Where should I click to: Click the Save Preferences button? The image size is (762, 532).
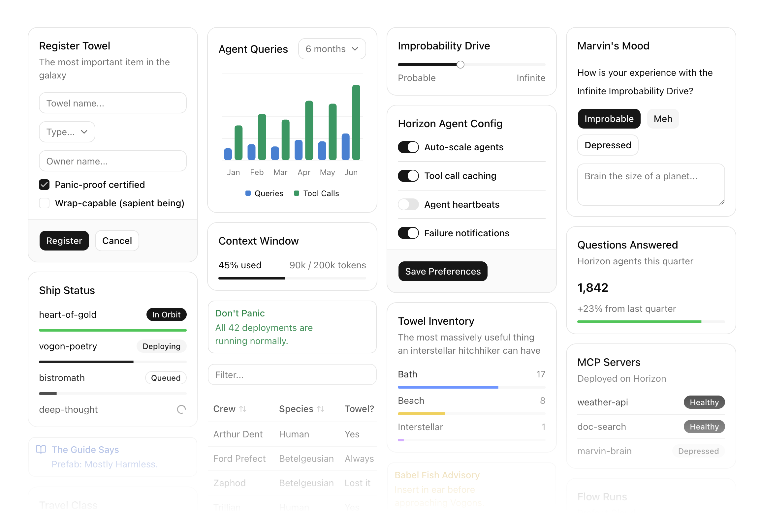[443, 271]
